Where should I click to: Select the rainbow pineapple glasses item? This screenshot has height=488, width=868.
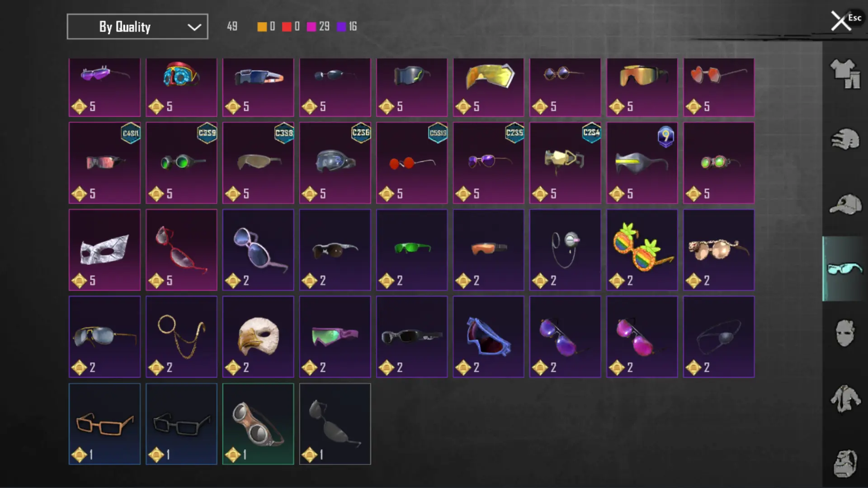642,250
